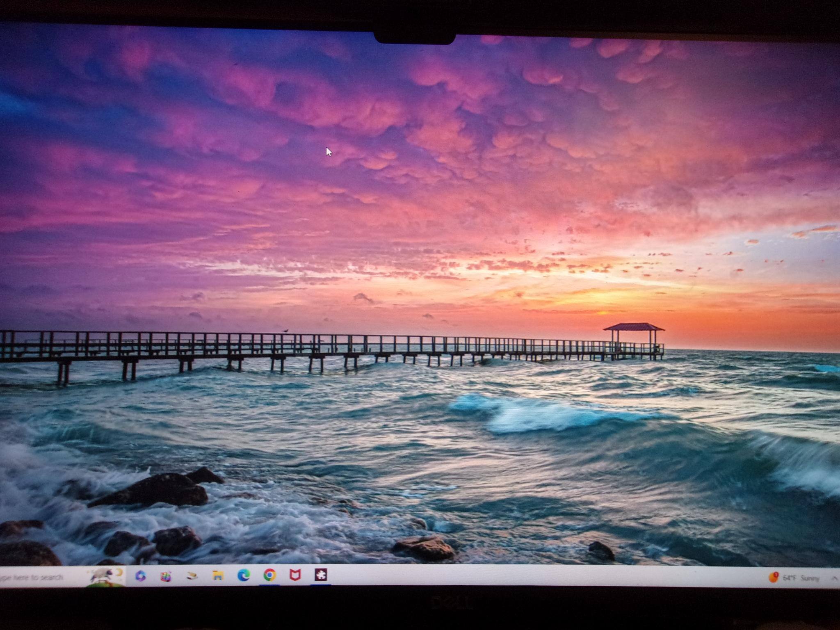This screenshot has width=840, height=630.
Task: Switch to the jigsaw puzzle app
Action: (321, 575)
